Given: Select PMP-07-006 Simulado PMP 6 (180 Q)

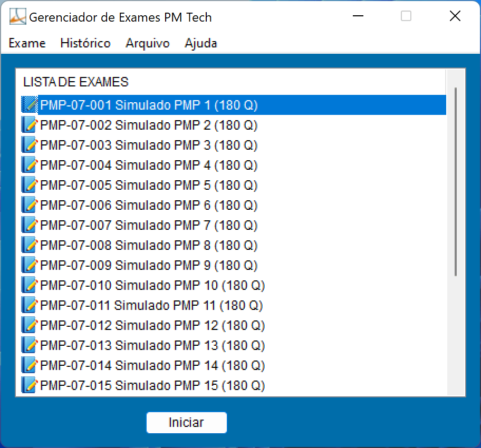Looking at the screenshot, I should (x=149, y=205).
